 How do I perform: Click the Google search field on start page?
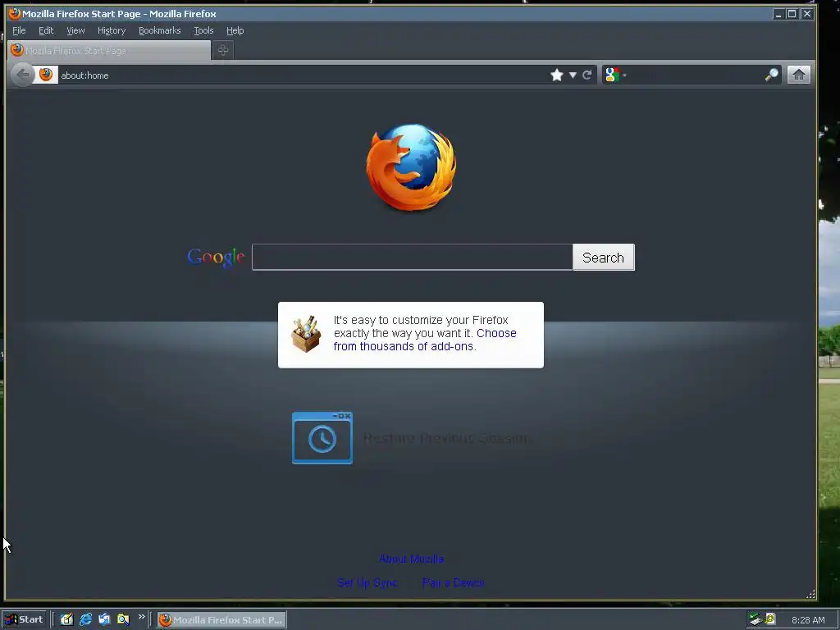point(412,257)
